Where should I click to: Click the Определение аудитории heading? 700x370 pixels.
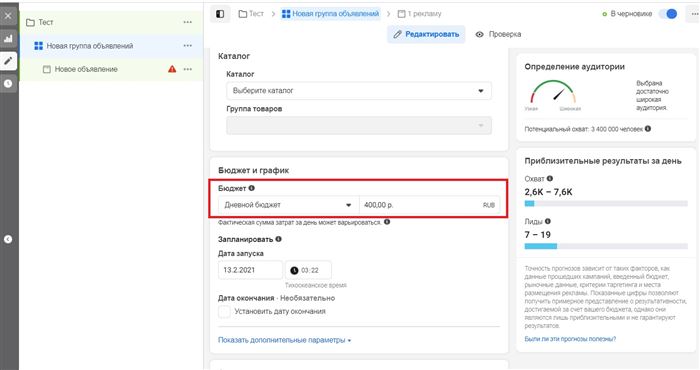pos(575,67)
